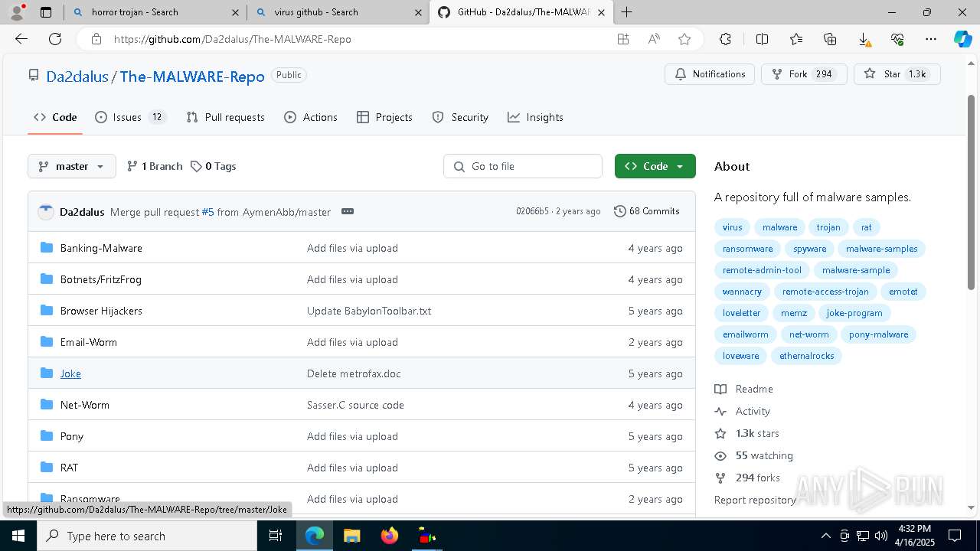The height and width of the screenshot is (551, 980).
Task: Open the RAT folder
Action: [69, 468]
